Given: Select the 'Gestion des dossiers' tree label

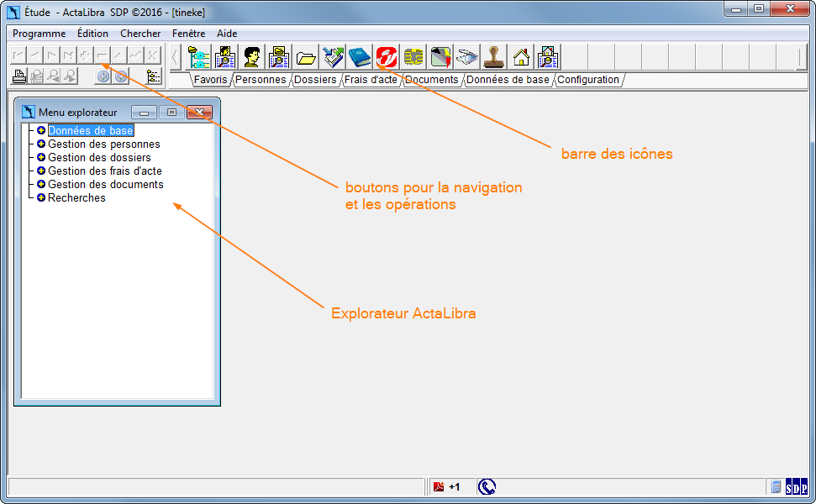Looking at the screenshot, I should (x=99, y=158).
